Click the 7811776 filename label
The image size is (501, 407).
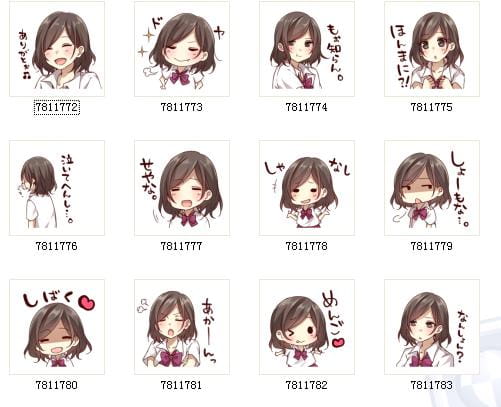(57, 246)
